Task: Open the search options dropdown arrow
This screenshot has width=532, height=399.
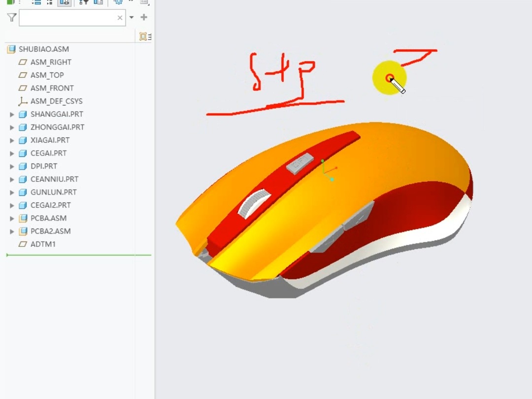Action: tap(132, 18)
